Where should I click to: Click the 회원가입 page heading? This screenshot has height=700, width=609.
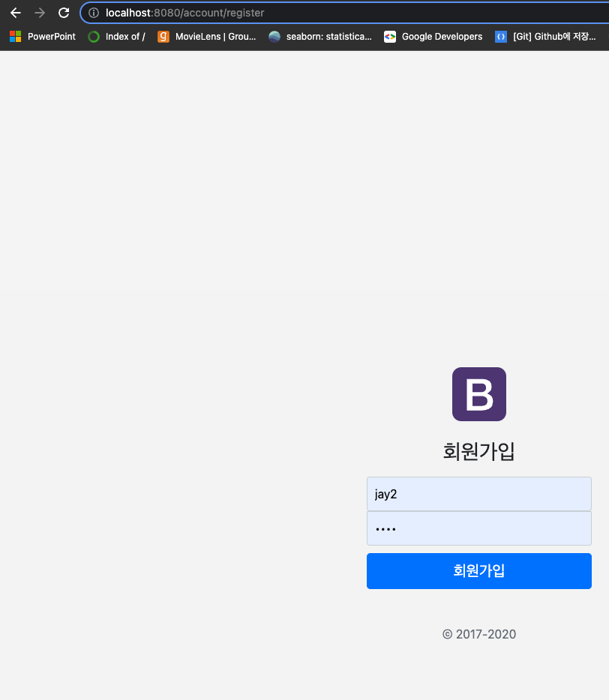coord(479,451)
